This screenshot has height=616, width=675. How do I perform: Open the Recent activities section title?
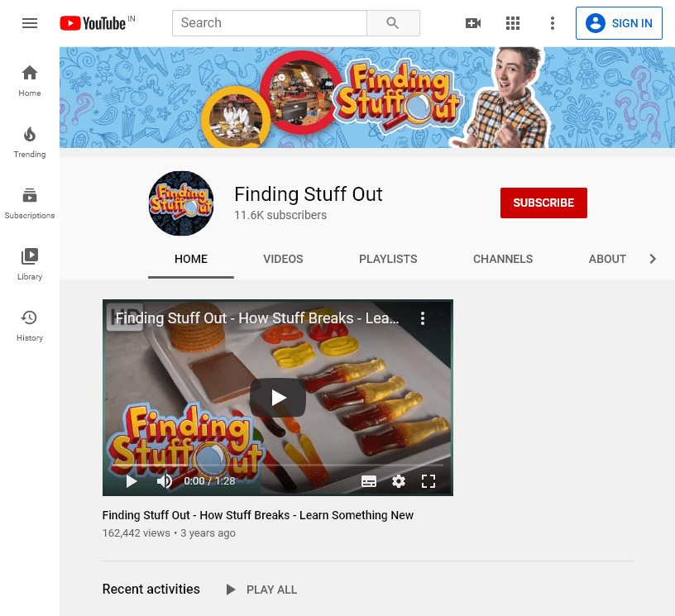(151, 590)
